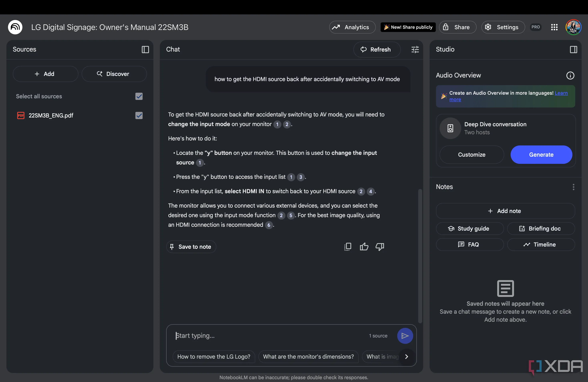The width and height of the screenshot is (588, 382).
Task: Focus the Start typing input field
Action: click(269, 336)
